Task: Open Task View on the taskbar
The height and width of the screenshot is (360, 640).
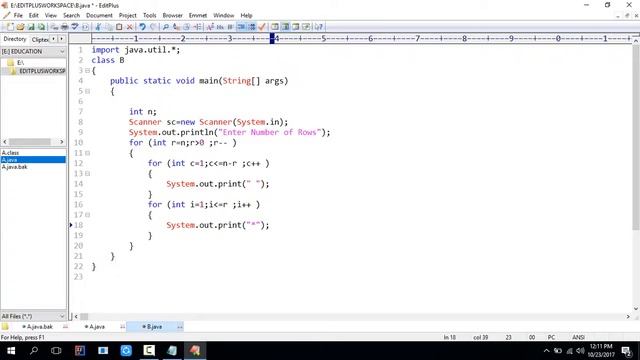Action: coord(56,351)
